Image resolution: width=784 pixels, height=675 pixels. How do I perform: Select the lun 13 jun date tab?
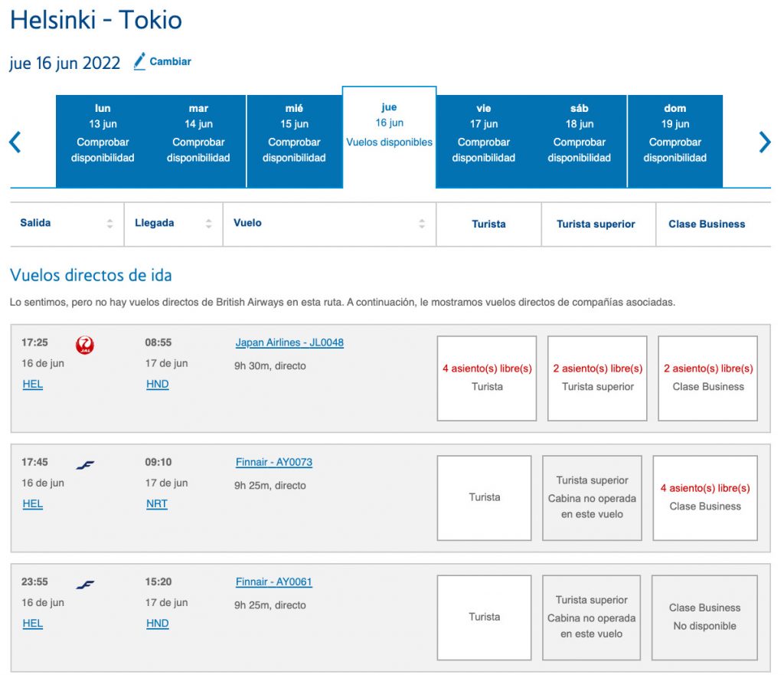coord(103,141)
